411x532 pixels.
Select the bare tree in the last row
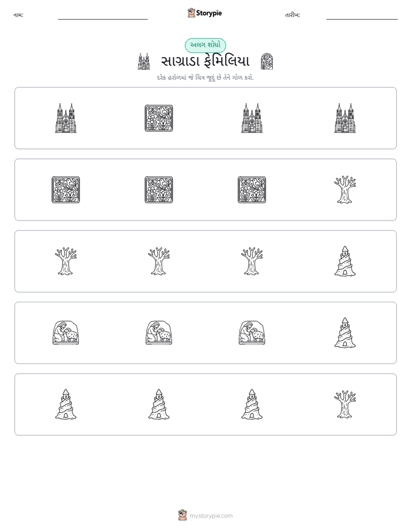pyautogui.click(x=345, y=404)
